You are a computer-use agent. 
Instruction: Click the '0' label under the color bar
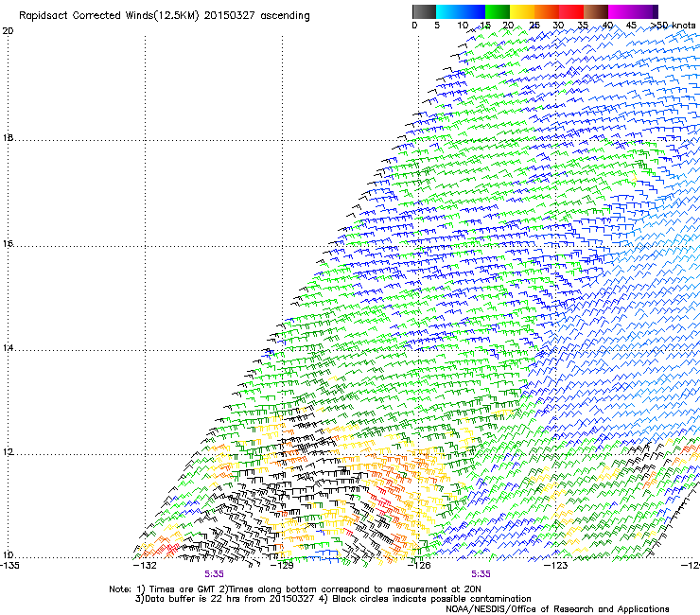point(414,26)
